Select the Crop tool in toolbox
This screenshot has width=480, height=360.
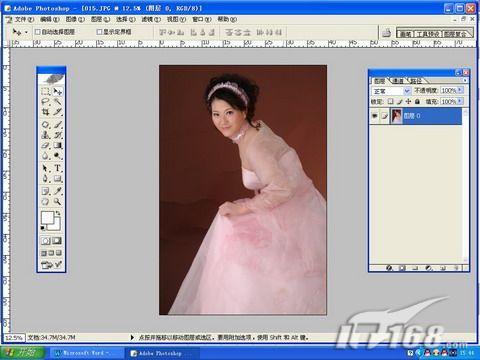point(46,112)
